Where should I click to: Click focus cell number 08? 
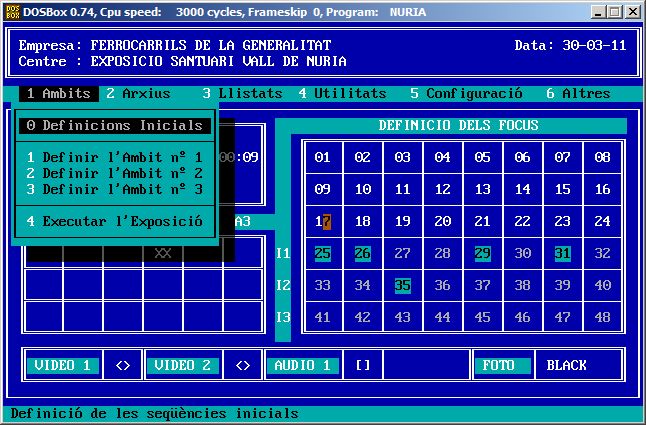(602, 158)
